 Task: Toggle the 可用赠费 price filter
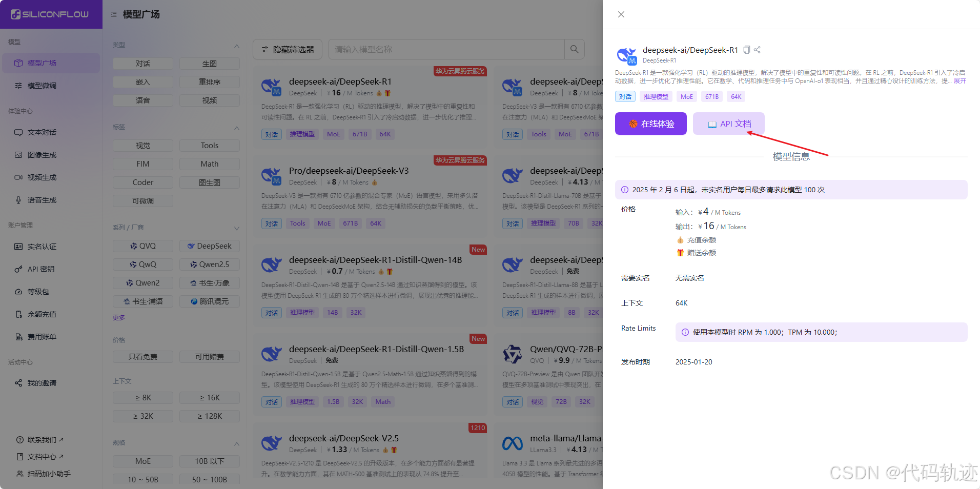point(210,357)
